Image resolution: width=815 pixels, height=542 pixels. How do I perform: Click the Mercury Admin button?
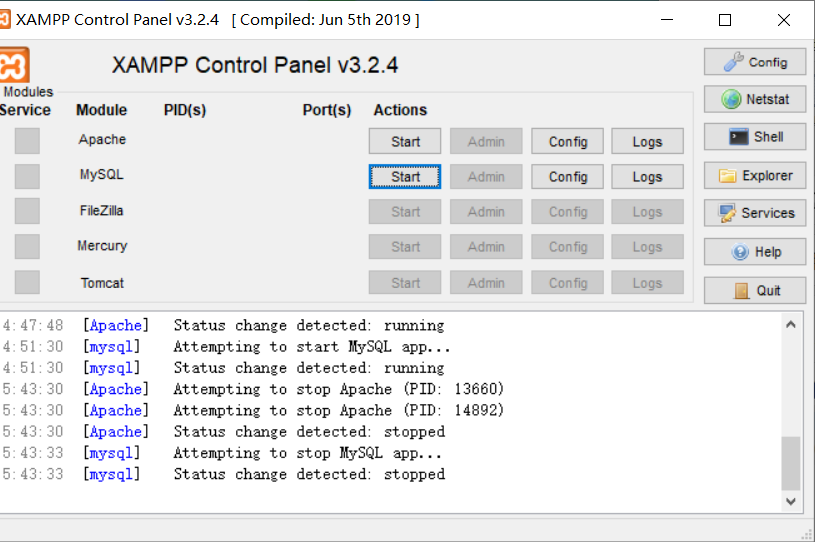pos(486,247)
